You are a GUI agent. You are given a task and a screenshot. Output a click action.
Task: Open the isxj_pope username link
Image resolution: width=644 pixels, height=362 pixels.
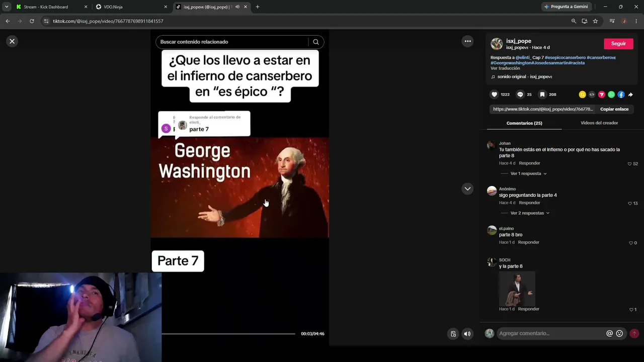[519, 41]
